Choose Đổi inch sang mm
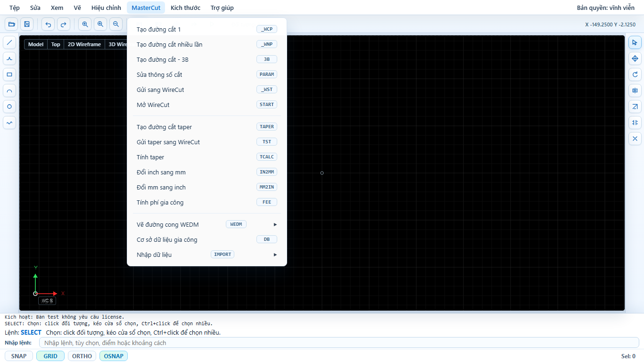Image resolution: width=644 pixels, height=362 pixels. point(207,172)
